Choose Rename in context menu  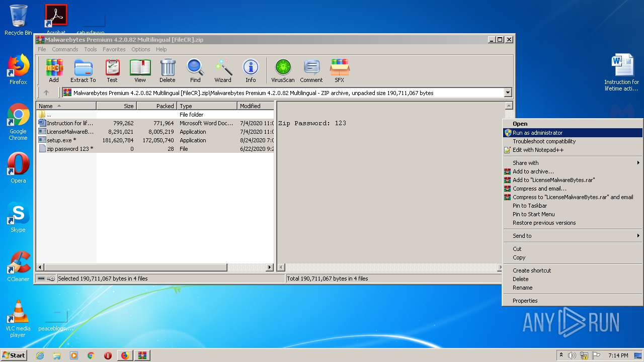pos(573,288)
